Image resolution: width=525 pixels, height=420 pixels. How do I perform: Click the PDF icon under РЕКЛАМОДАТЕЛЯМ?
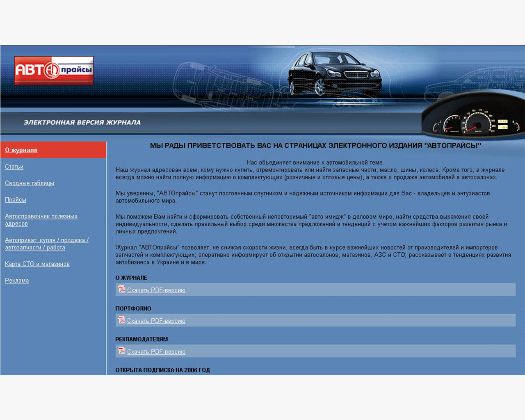click(x=122, y=351)
